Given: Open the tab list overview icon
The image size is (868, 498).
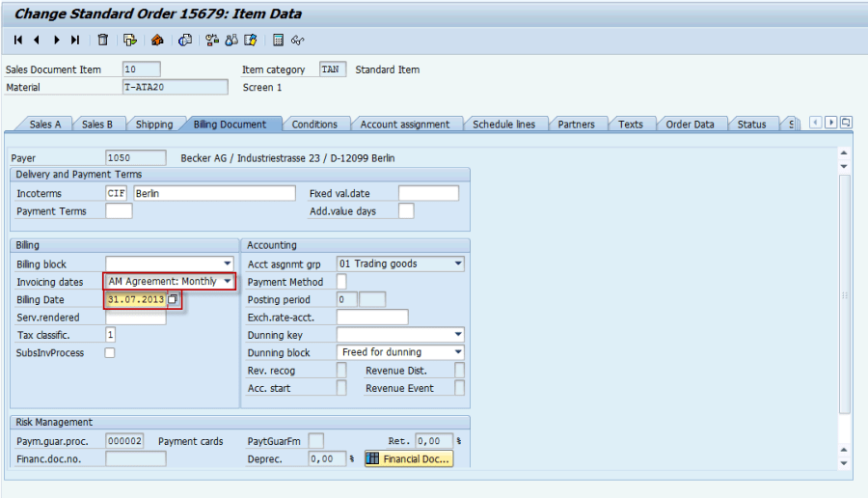Looking at the screenshot, I should click(846, 123).
